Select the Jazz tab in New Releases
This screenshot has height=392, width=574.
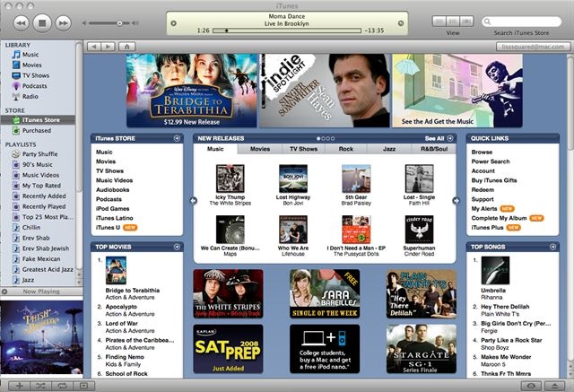(389, 149)
